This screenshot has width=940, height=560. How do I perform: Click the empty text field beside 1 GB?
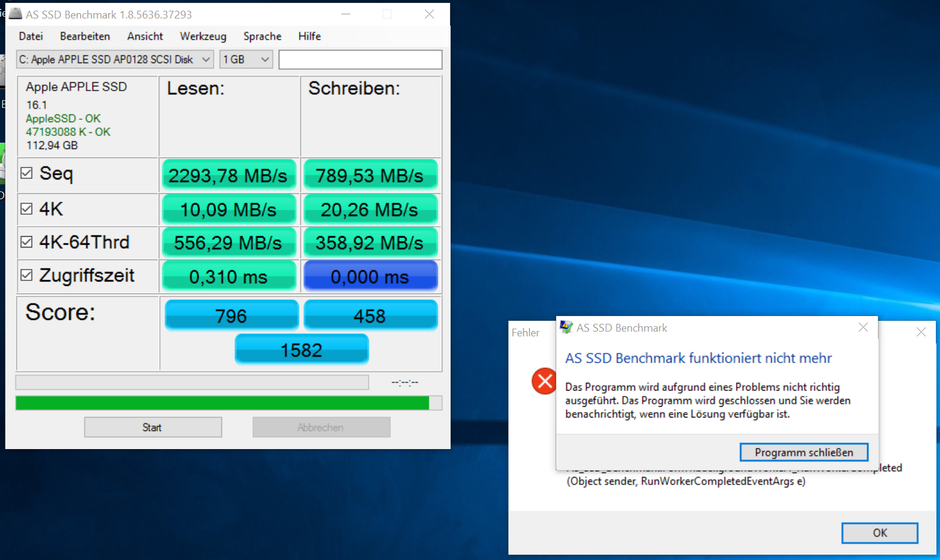[360, 60]
